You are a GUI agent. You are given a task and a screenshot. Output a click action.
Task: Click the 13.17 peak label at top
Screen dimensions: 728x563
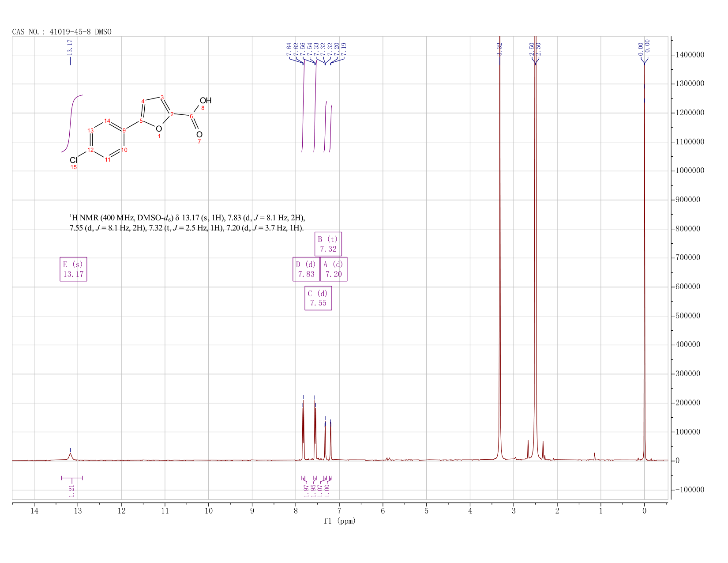[x=70, y=47]
